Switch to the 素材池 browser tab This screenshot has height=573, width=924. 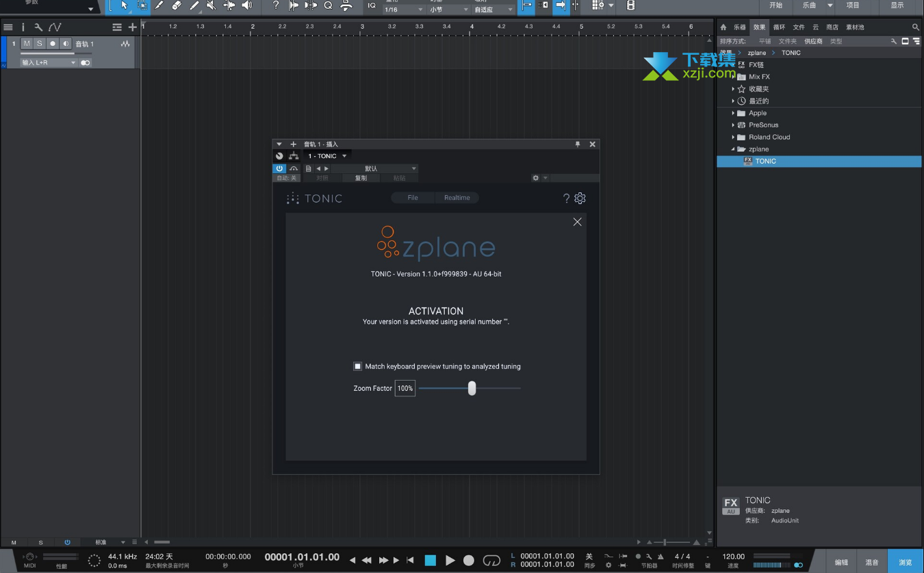point(855,27)
